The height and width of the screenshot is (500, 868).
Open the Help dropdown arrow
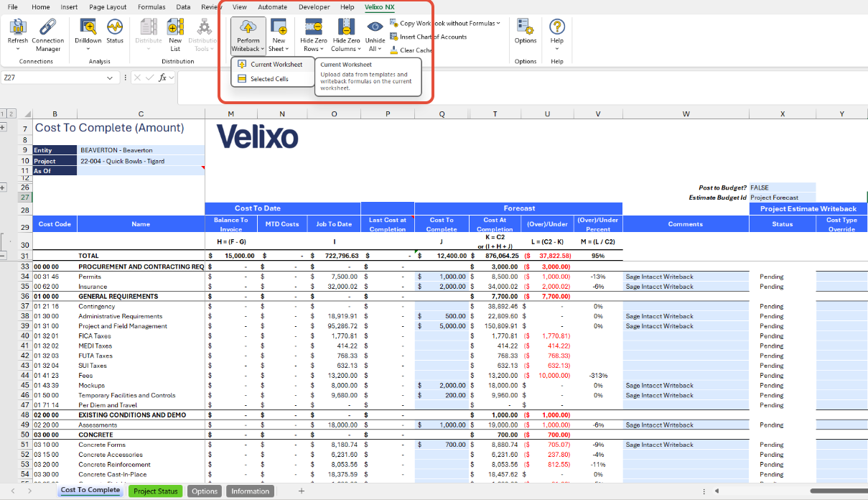(557, 49)
